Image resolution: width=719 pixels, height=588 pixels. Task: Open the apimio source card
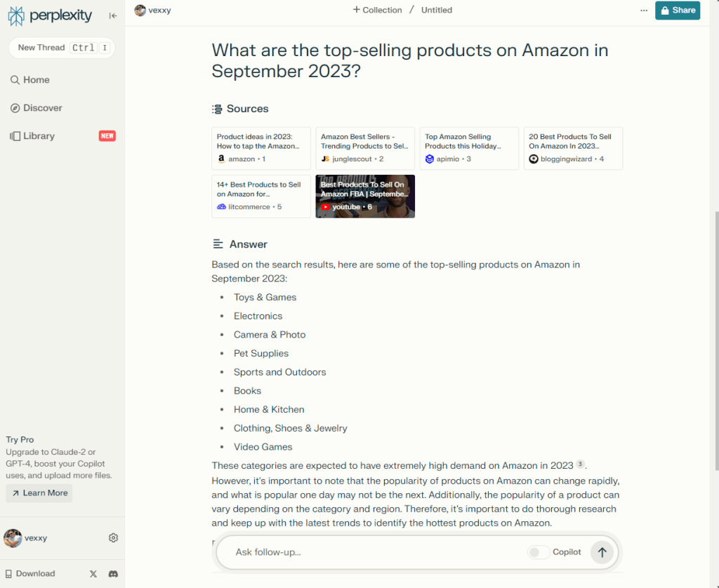(469, 148)
